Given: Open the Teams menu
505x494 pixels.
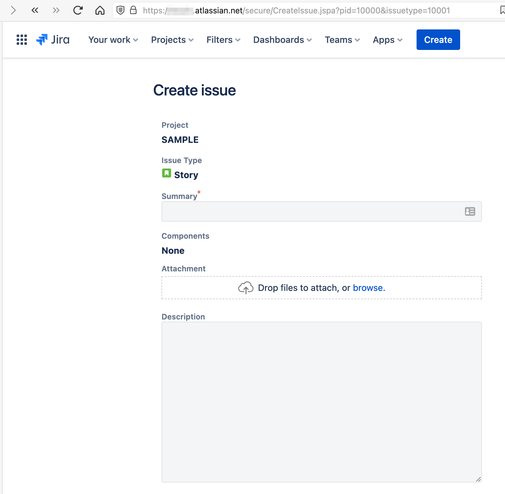Looking at the screenshot, I should 342,40.
